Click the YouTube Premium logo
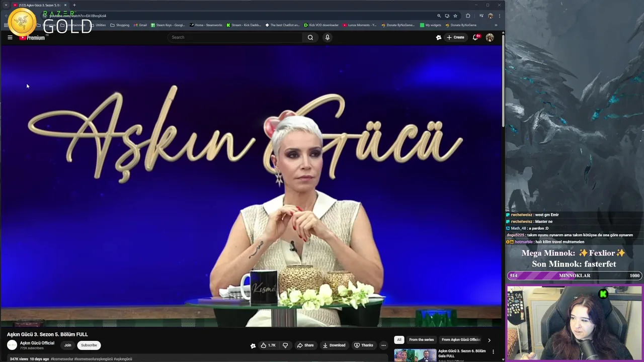Viewport: 644px width, 362px height. [32, 37]
